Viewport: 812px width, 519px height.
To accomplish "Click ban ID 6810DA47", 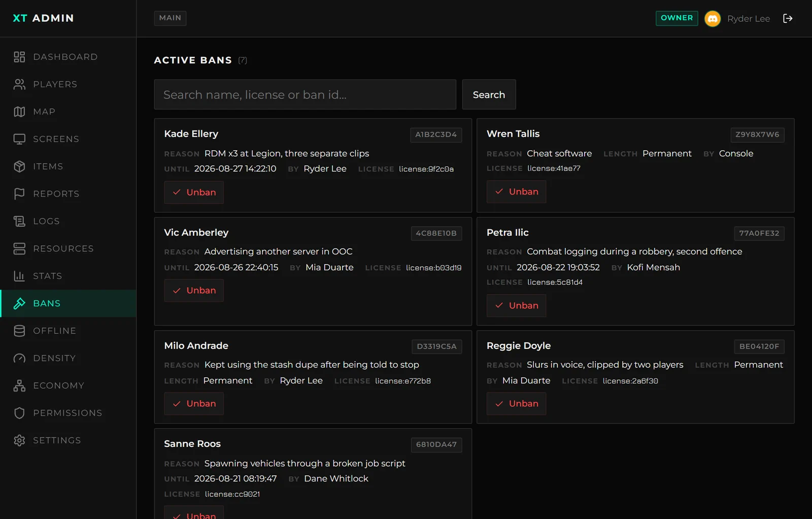I will [436, 445].
